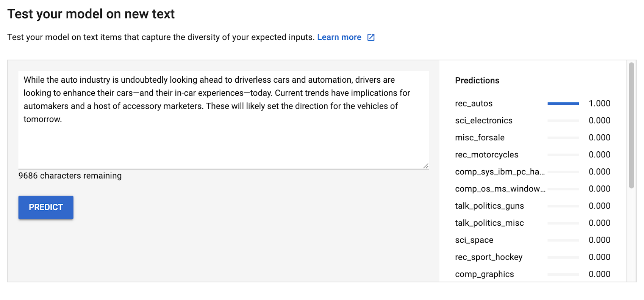The width and height of the screenshot is (644, 300).
Task: Grab the textarea resize handle corner
Action: 426,166
